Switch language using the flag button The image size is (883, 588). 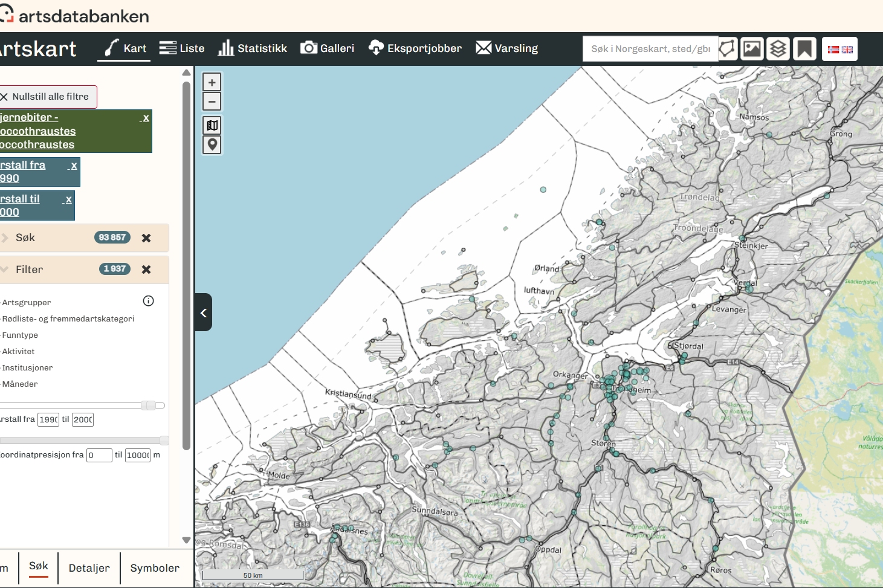coord(839,49)
